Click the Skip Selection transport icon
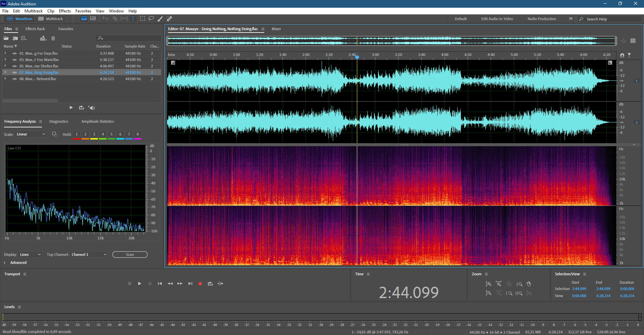Screen dimensions: 644x335 [x=220, y=284]
